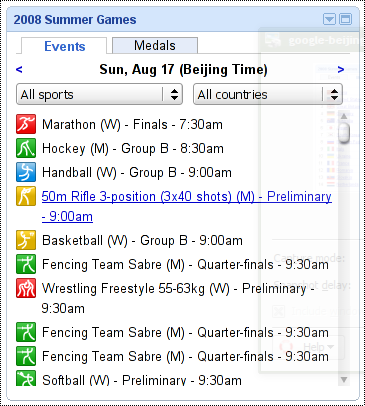The height and width of the screenshot is (406, 365).
Task: Click the Softball (W) Preliminary 9:30am entry
Action: tap(142, 380)
